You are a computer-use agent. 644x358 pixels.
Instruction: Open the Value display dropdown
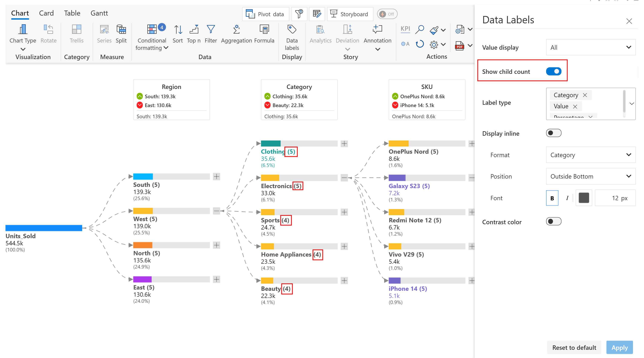(x=590, y=47)
